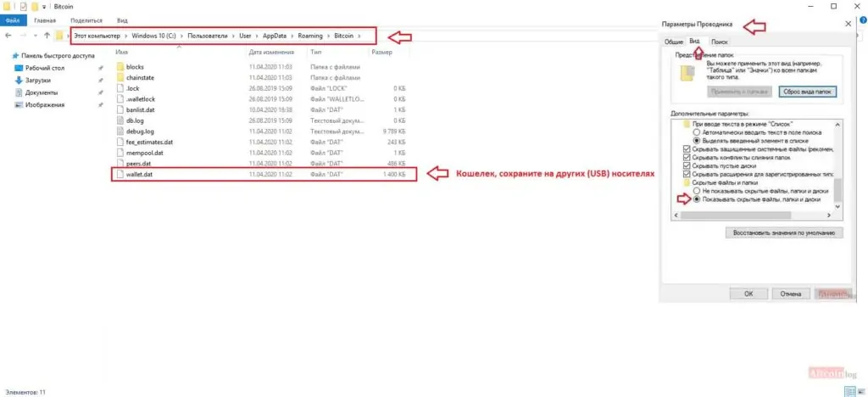Open the Файл ribbon tab
868x397 pixels.
coord(13,20)
